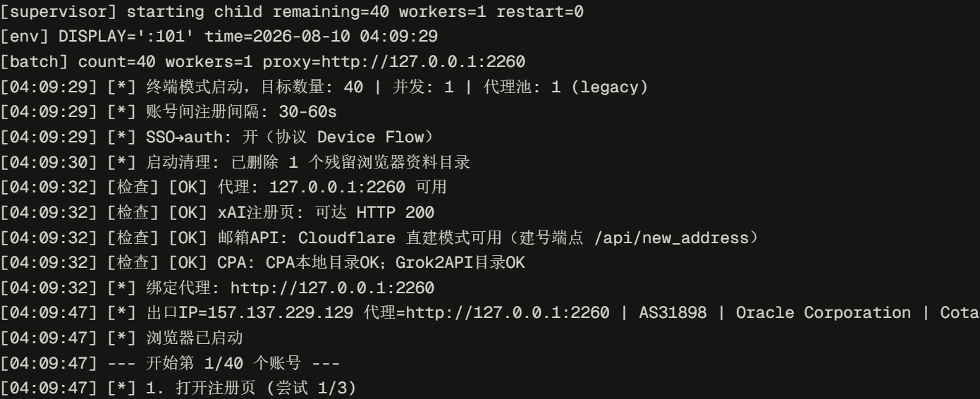980x399 pixels.
Task: Click the supervisor starting child log line
Action: tap(292, 11)
